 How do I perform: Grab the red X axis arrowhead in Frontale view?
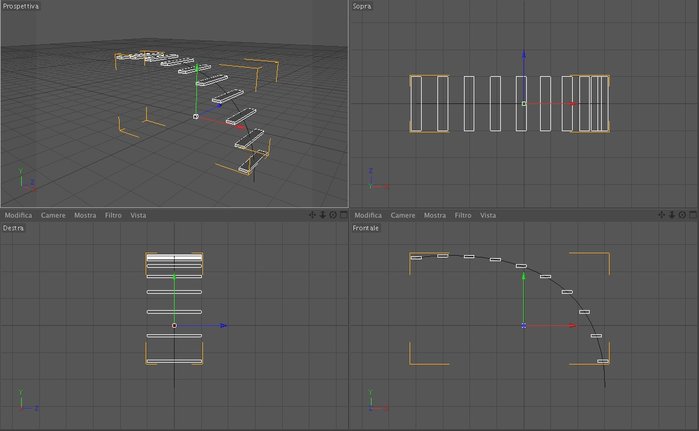[x=572, y=325]
